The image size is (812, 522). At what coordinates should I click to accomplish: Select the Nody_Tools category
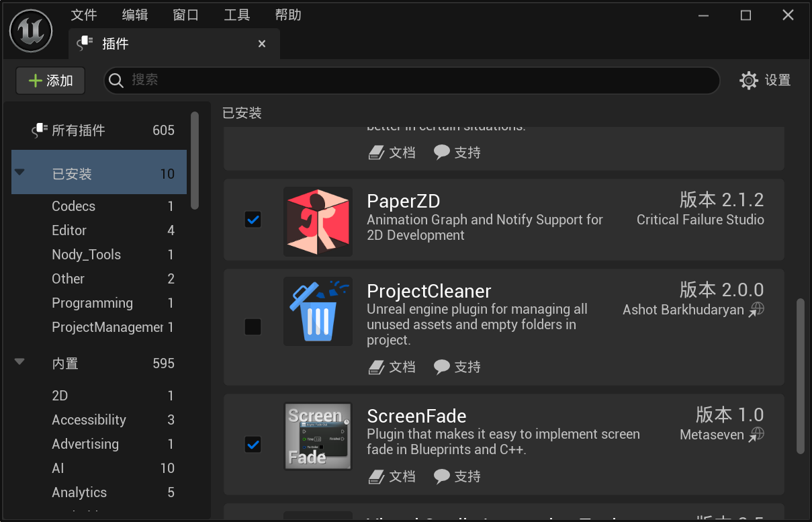click(x=99, y=255)
